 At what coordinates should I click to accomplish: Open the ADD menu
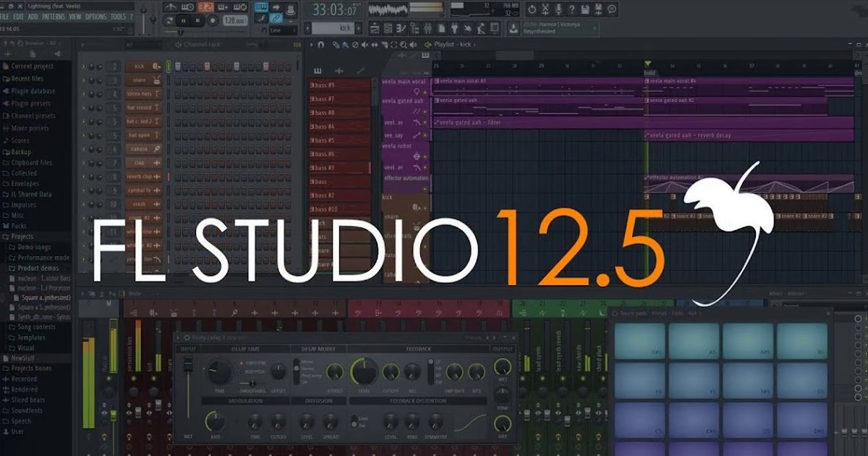pos(33,17)
